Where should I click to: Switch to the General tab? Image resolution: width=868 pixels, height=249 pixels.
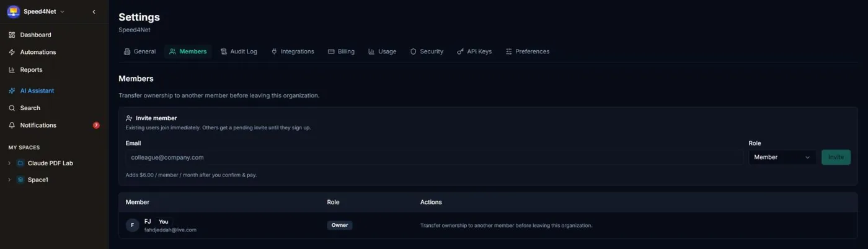click(139, 51)
